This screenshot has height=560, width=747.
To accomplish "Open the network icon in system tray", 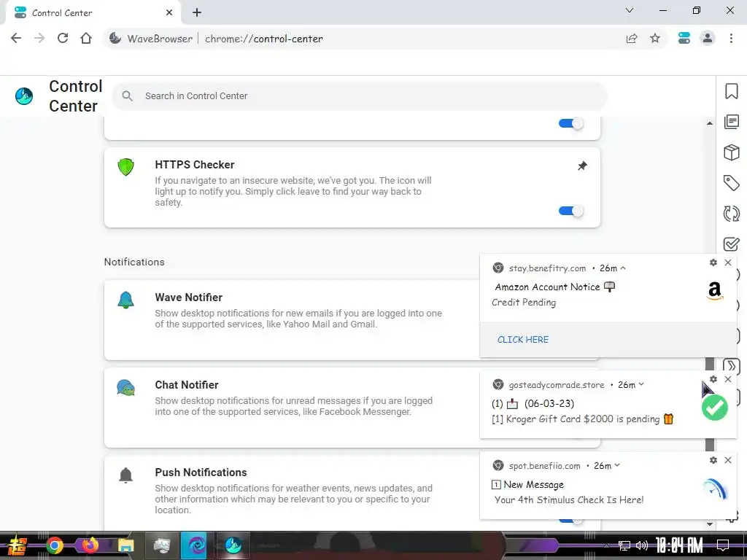I will click(x=624, y=545).
